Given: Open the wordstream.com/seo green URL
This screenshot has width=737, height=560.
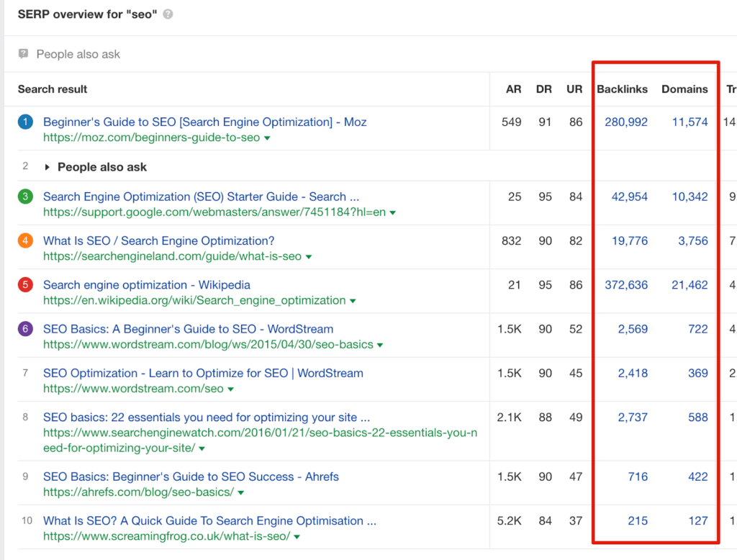Looking at the screenshot, I should pyautogui.click(x=133, y=389).
